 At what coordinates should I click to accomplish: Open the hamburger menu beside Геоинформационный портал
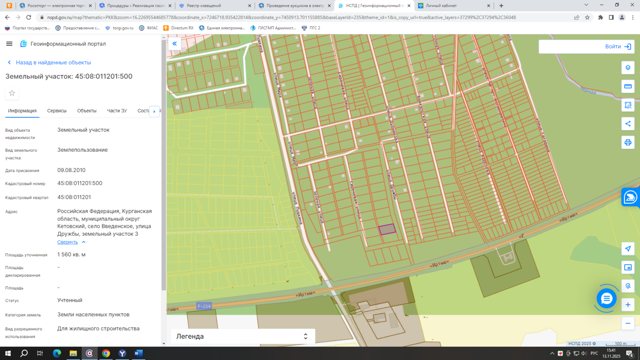click(9, 44)
